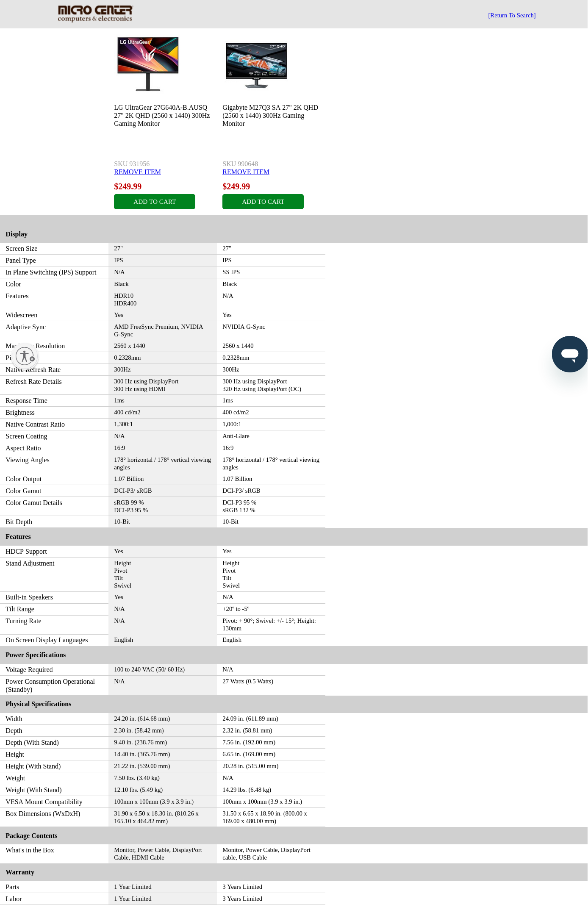Click the Features section header
This screenshot has height=910, width=588.
[x=18, y=537]
